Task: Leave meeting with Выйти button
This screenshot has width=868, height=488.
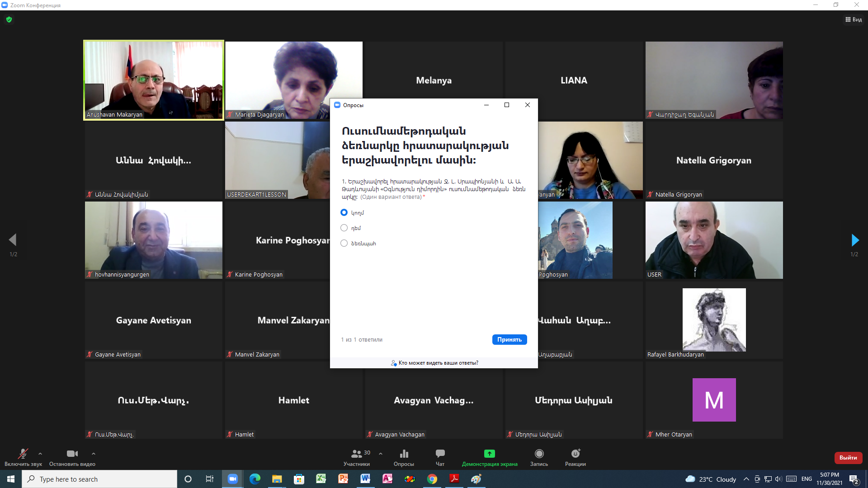Action: tap(848, 458)
